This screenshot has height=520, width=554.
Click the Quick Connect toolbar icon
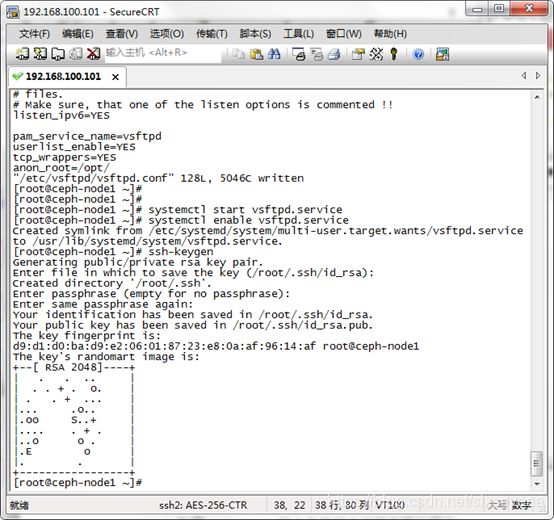pyautogui.click(x=40, y=54)
